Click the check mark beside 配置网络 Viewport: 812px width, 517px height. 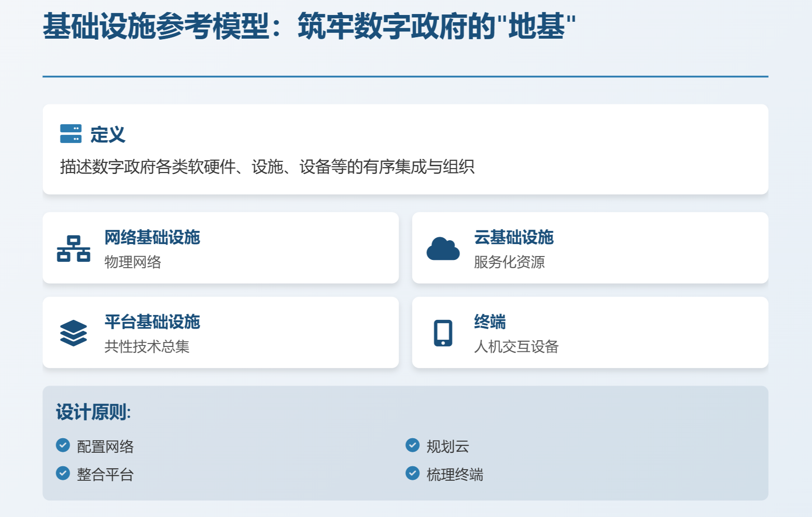63,445
